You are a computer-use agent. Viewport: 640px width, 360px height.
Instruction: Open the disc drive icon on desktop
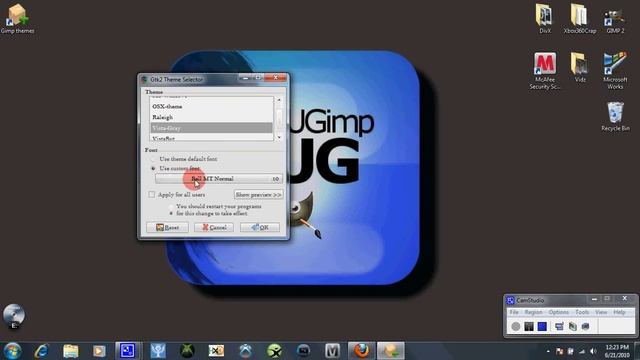coord(14,316)
